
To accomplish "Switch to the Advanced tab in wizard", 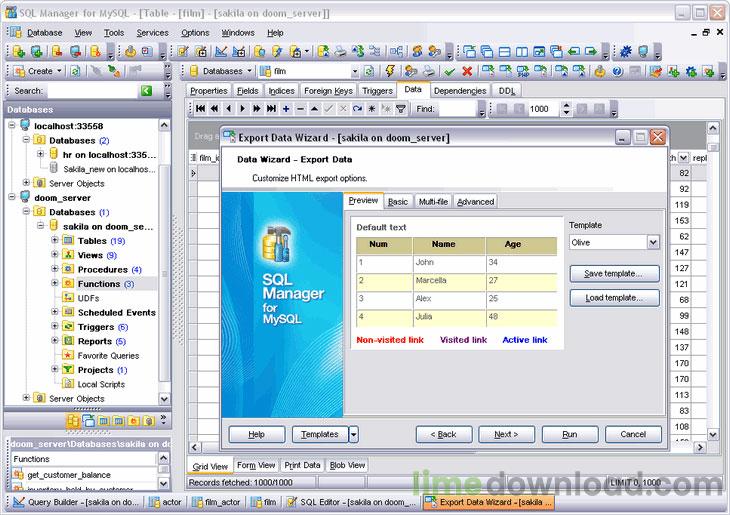I will tap(475, 202).
